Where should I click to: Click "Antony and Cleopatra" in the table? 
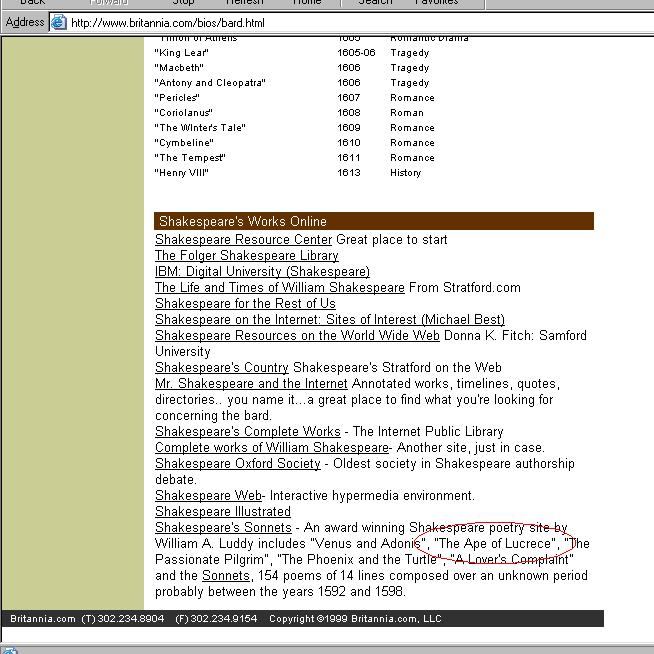210,83
